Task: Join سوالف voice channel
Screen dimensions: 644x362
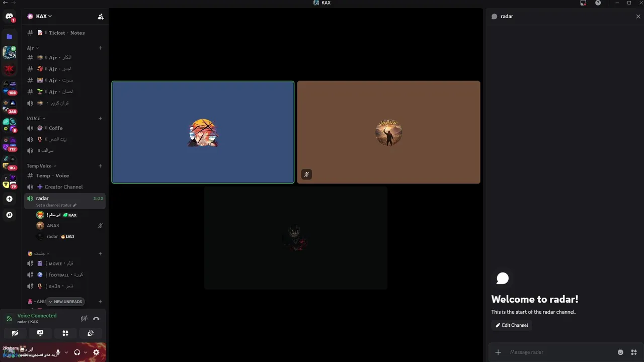Action: 65,150
